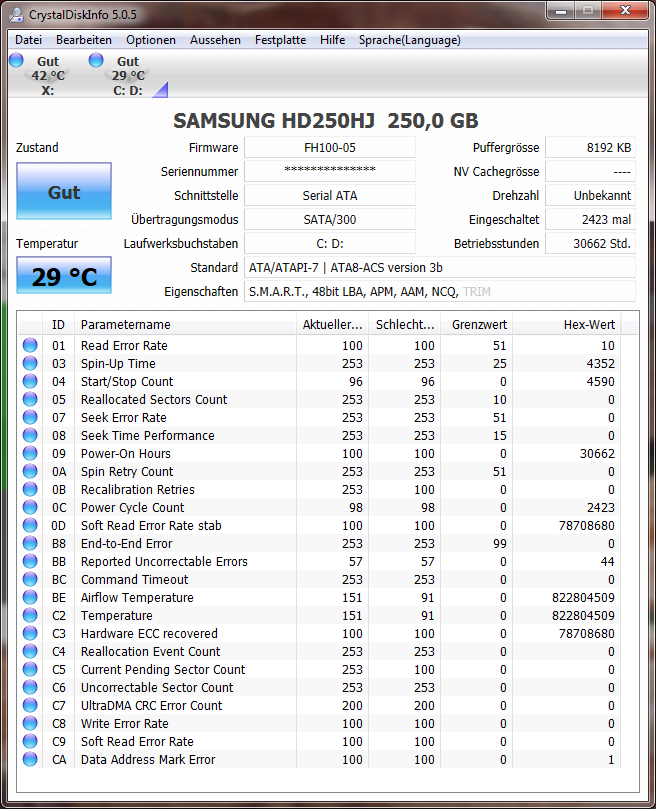Click the Standard field ATA/ATAPI-7
The image size is (656, 809).
coord(440,267)
